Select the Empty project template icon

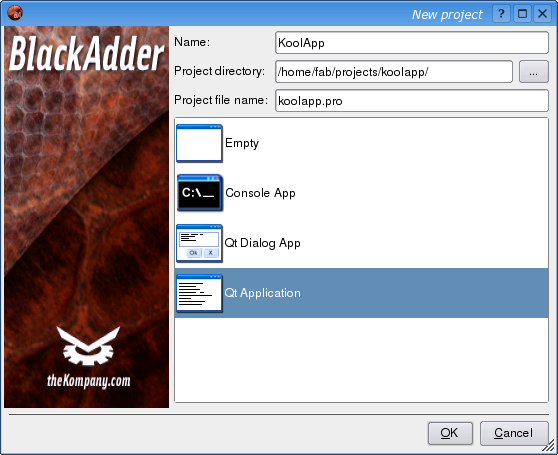(199, 143)
